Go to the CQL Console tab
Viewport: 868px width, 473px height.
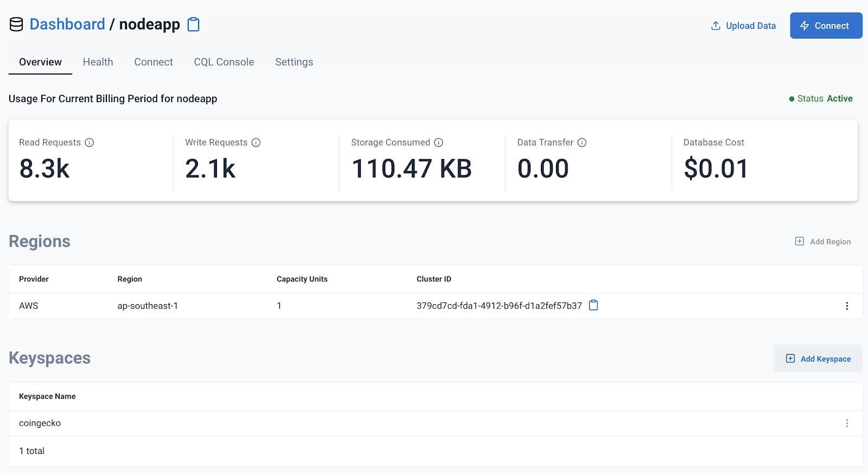224,62
